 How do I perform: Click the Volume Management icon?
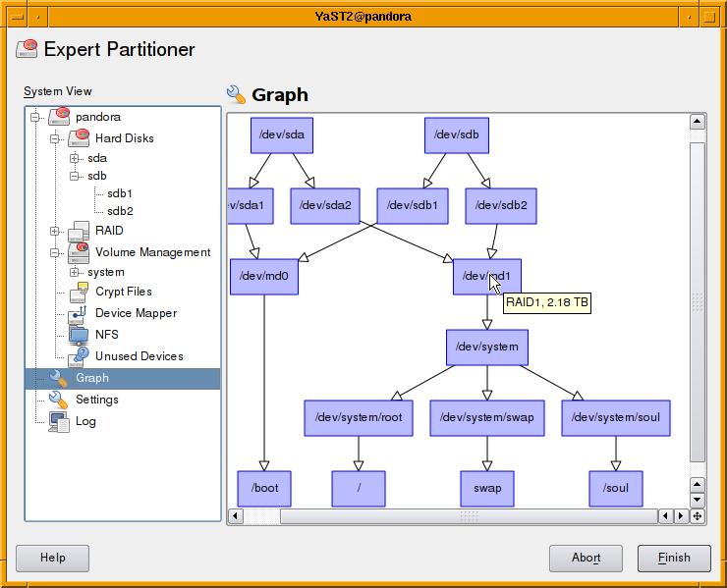tap(79, 252)
